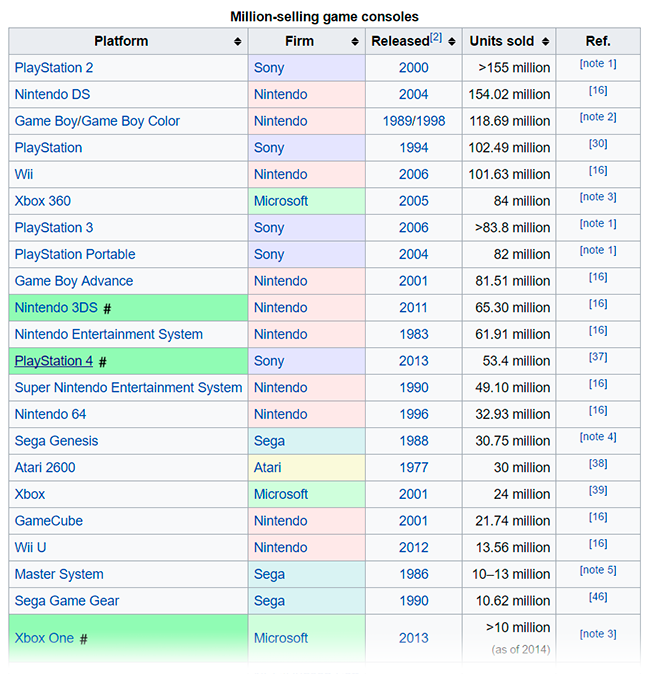Select reference [note 4] for Sega Genesis
Viewport: 650px width, 674px height.
point(598,437)
